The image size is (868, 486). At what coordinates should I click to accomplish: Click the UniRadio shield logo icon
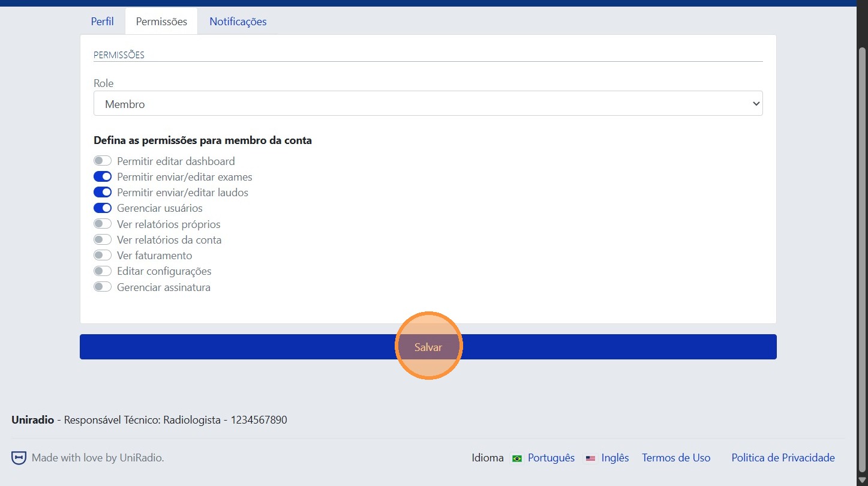tap(19, 458)
